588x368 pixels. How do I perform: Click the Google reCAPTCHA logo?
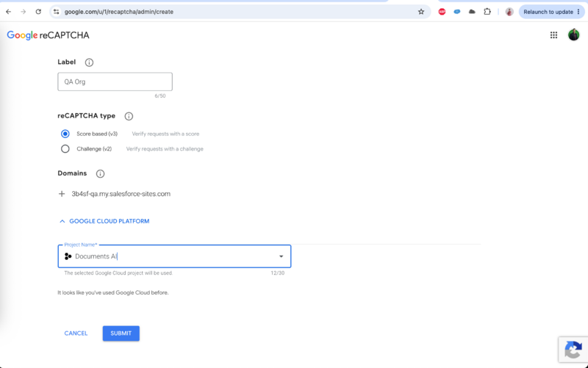[x=48, y=35]
